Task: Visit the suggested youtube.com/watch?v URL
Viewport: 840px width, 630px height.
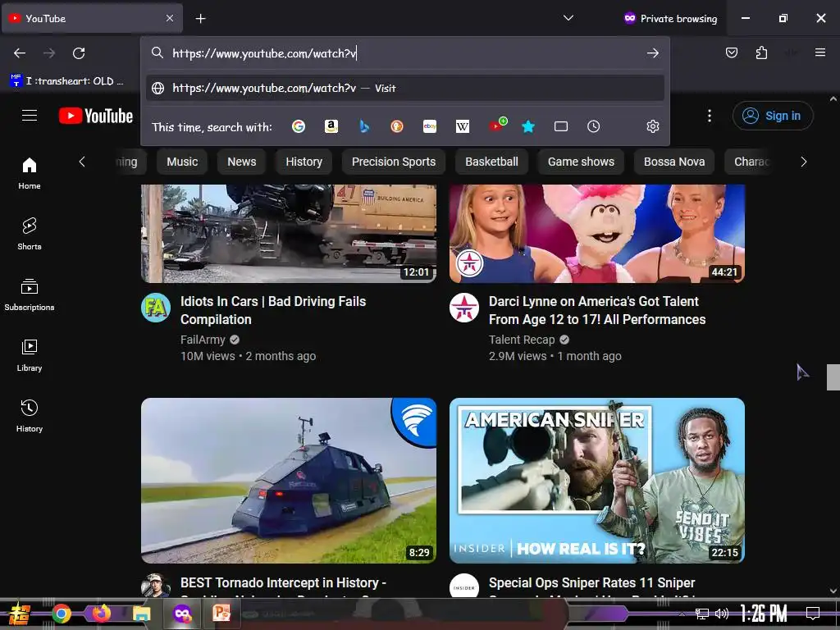Action: (x=405, y=88)
